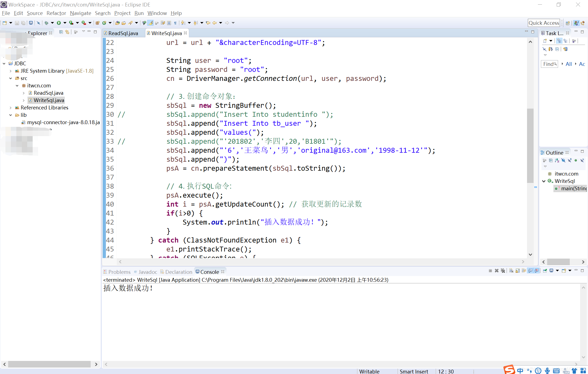This screenshot has height=374, width=588.
Task: Open the Refactor menu
Action: (x=56, y=13)
